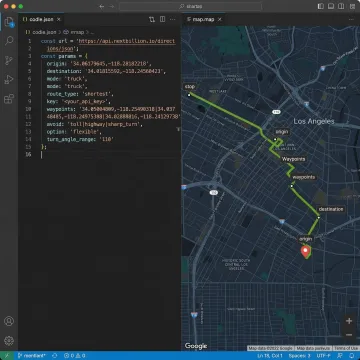Click the synchronize changes icon in status bar
The image size is (360, 360).
point(55,356)
